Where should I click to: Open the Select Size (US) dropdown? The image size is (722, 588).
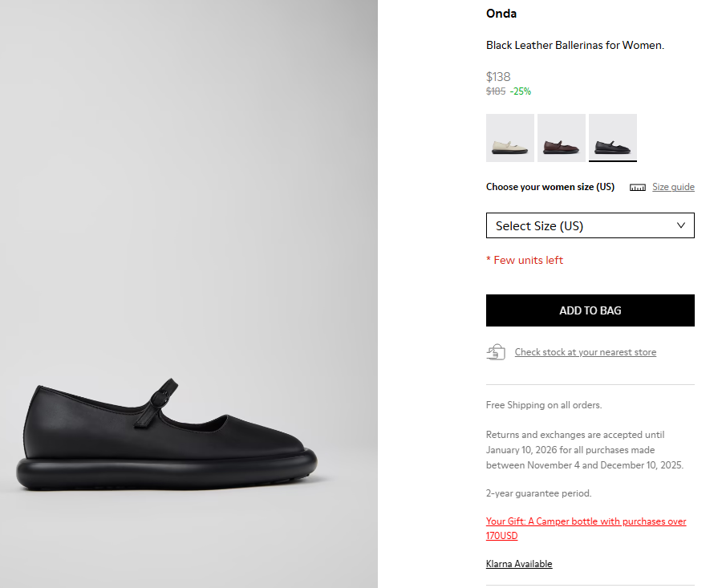pyautogui.click(x=590, y=225)
